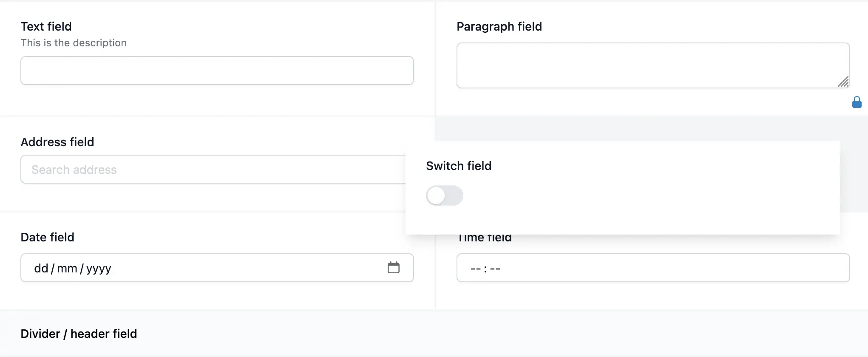Image resolution: width=868 pixels, height=357 pixels.
Task: Click the Paragraph field resize handle
Action: pyautogui.click(x=843, y=82)
